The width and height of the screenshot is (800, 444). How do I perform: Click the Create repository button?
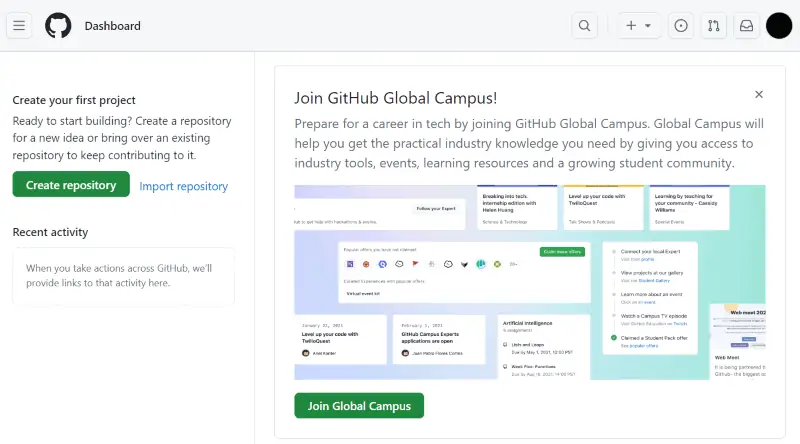tap(71, 185)
